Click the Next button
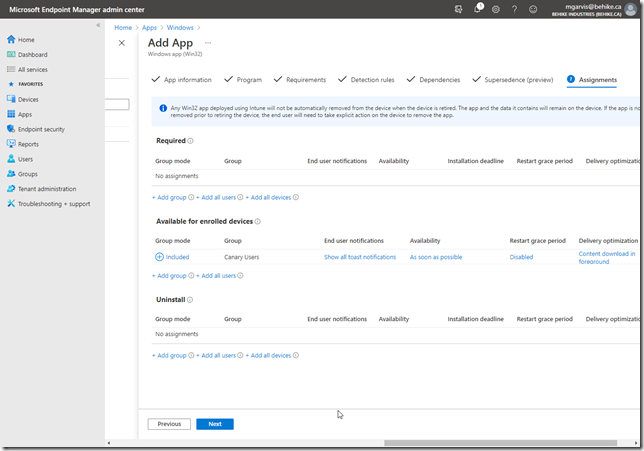 coord(215,424)
